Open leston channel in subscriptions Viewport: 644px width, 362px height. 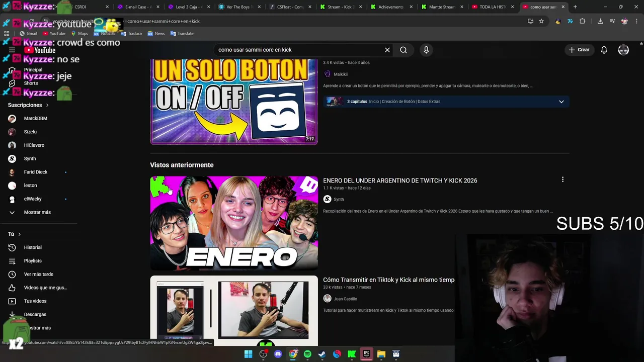pyautogui.click(x=30, y=186)
